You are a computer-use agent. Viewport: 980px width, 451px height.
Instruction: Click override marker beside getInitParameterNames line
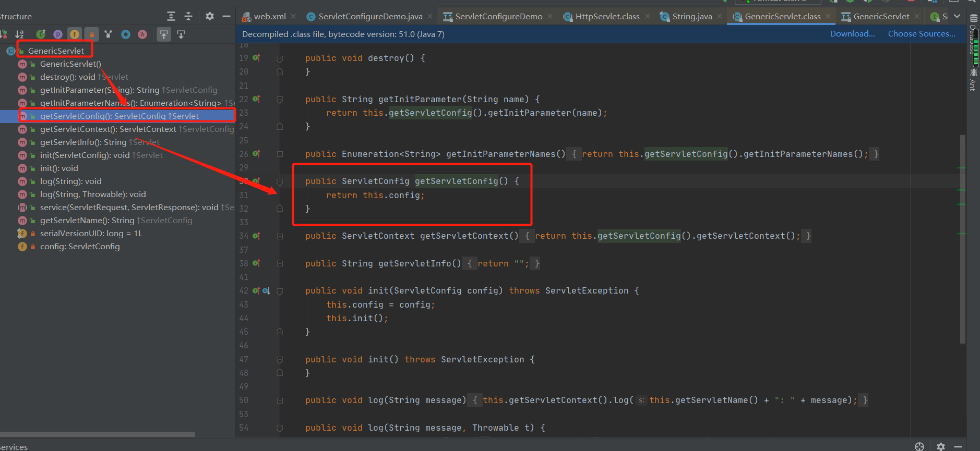[x=256, y=154]
